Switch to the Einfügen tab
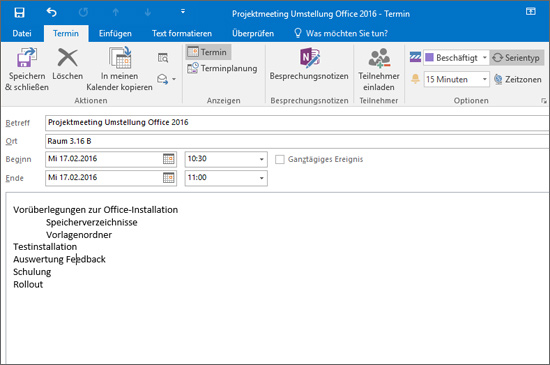 coord(115,33)
